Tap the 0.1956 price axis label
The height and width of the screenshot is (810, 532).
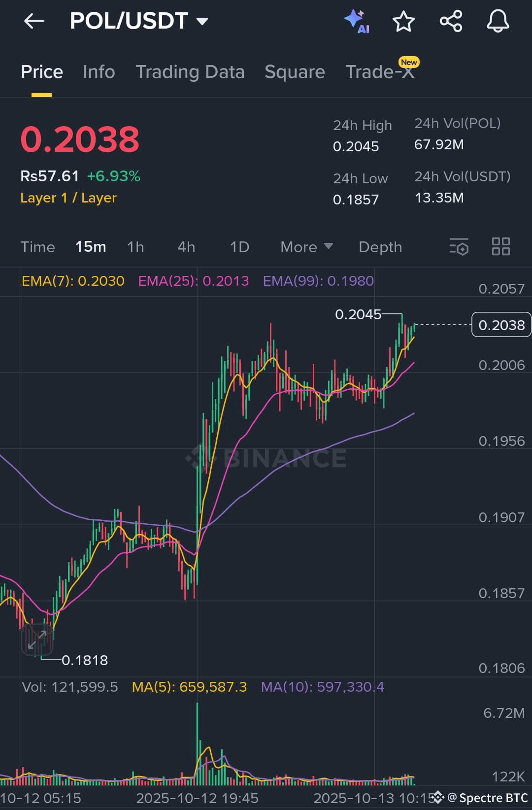501,441
